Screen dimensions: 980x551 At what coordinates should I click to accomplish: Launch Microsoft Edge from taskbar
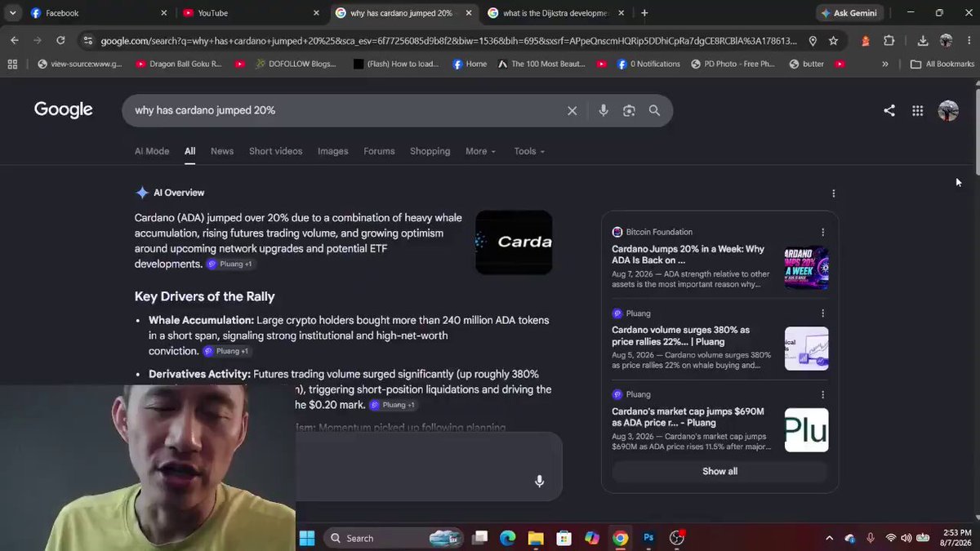coord(507,538)
